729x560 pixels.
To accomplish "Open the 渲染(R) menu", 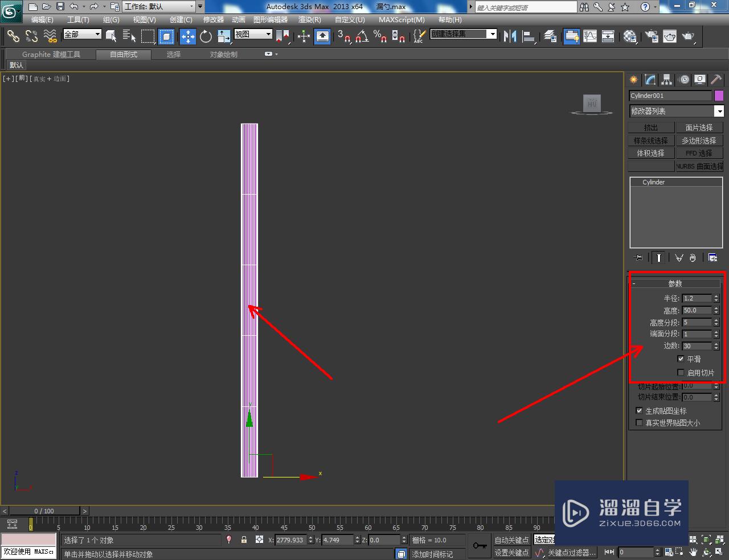I will [x=310, y=20].
